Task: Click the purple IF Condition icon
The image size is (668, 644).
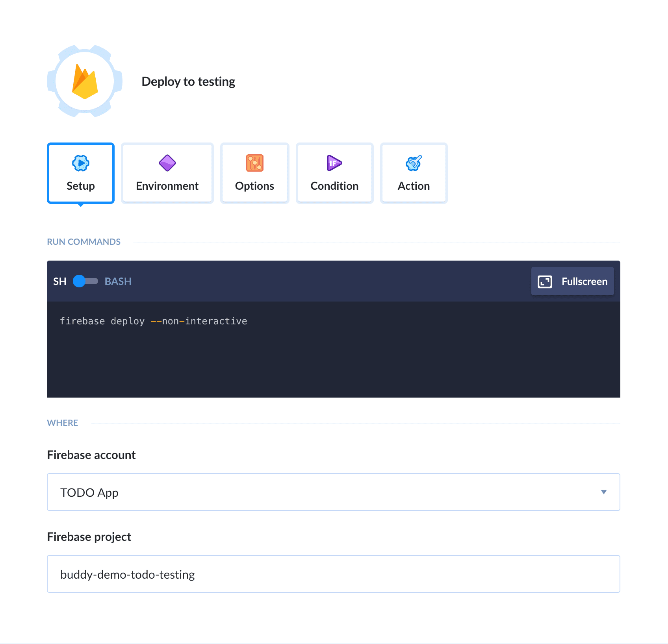Action: click(x=334, y=163)
